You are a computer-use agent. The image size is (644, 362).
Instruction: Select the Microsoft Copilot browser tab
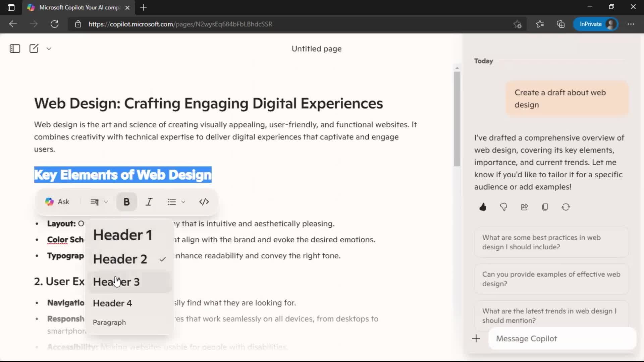click(79, 7)
